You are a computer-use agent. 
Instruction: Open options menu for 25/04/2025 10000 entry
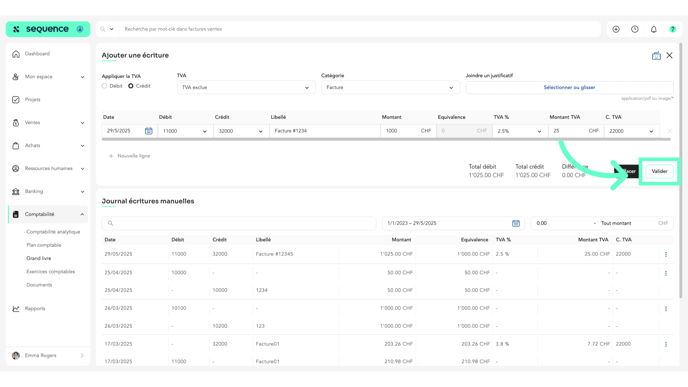pos(666,273)
